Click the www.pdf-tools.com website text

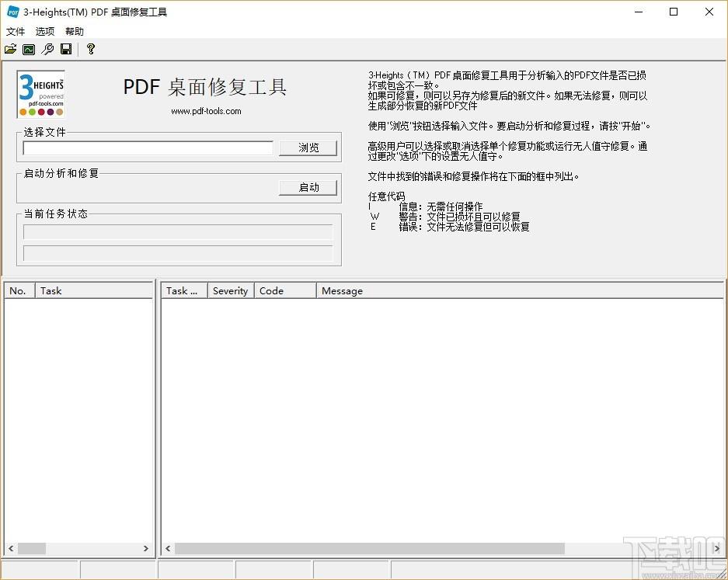(x=206, y=111)
